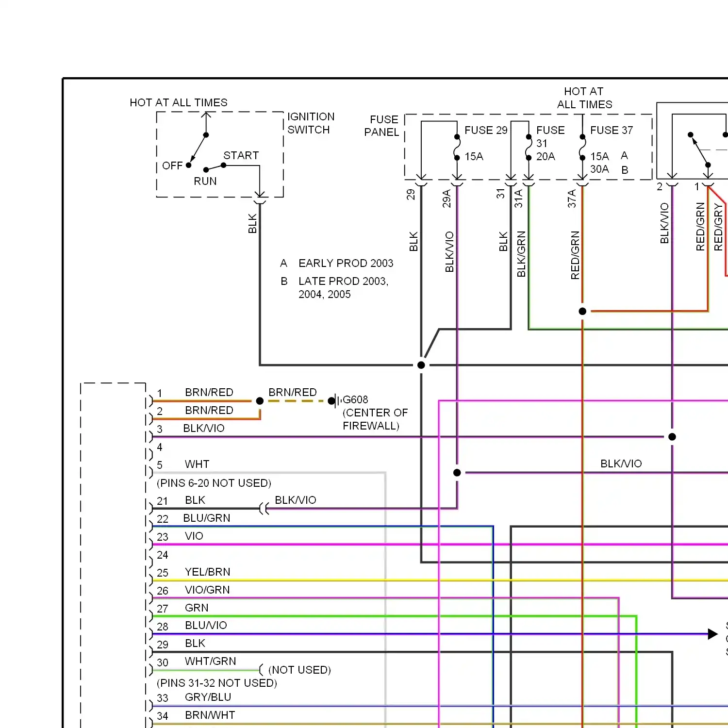
Task: Click the ground symbol next to G608
Action: (x=334, y=401)
